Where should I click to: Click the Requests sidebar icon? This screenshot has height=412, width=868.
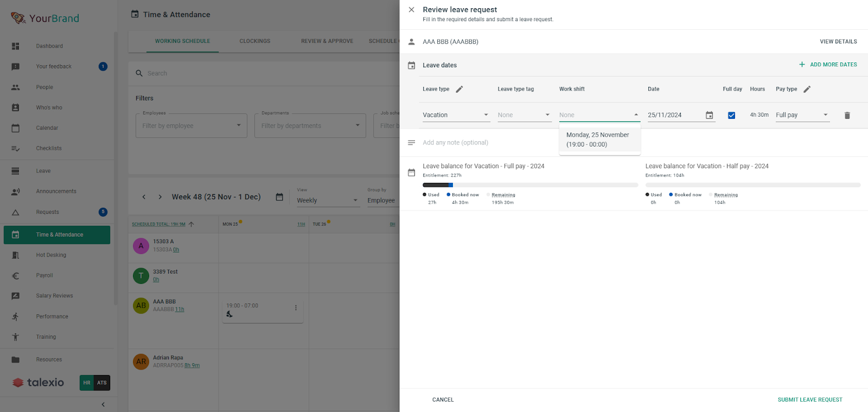coord(16,212)
